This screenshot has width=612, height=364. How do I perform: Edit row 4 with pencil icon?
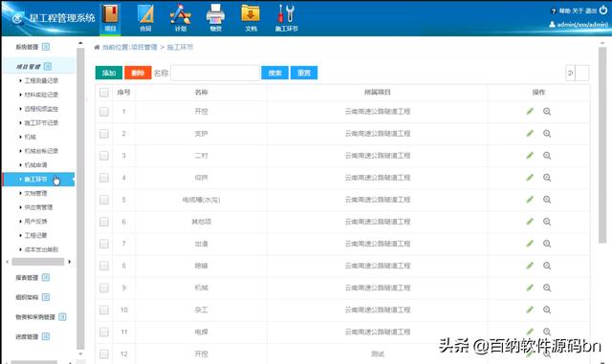(x=530, y=178)
